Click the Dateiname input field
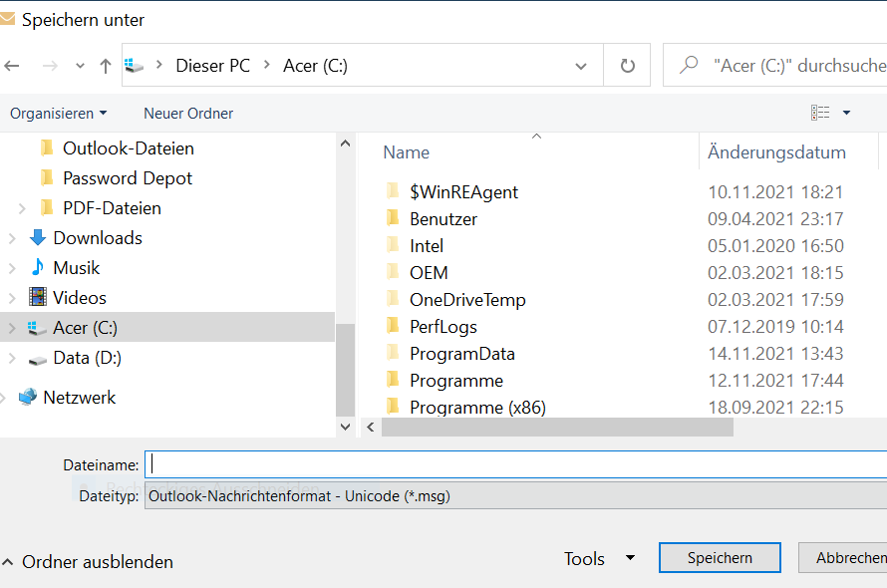Screen dimensions: 887x588 pos(514,464)
